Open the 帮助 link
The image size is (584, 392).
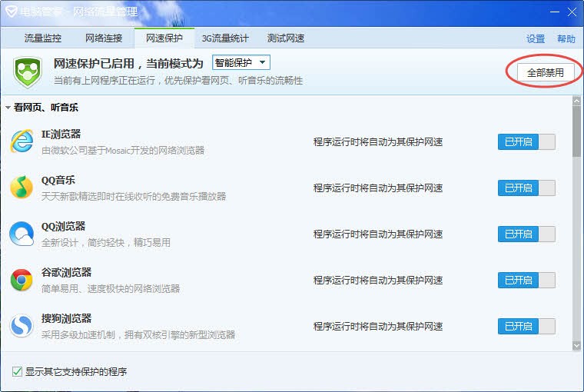566,38
